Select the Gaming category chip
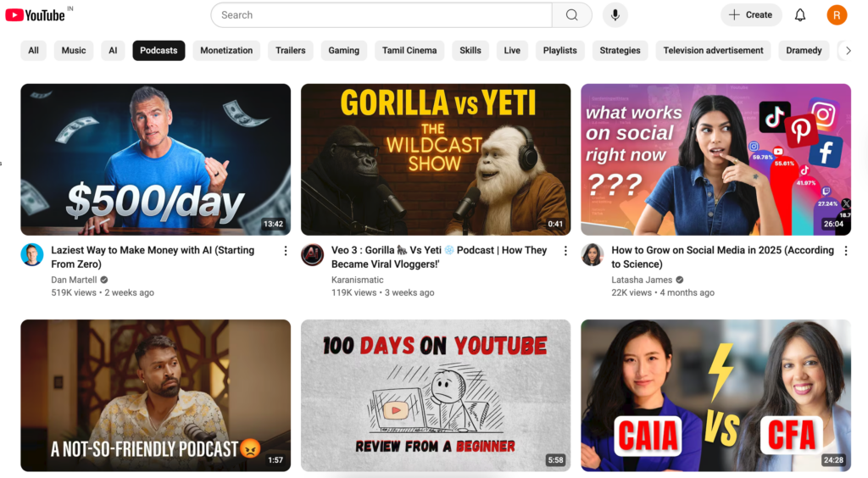The width and height of the screenshot is (868, 478). click(x=344, y=50)
